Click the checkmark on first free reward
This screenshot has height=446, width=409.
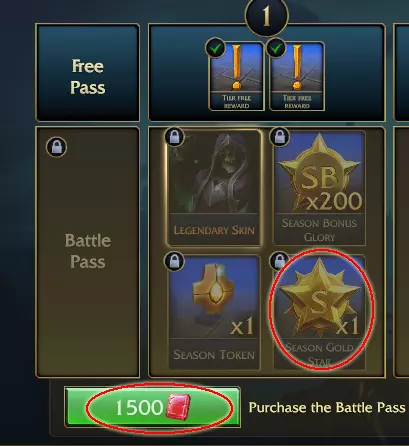[x=215, y=49]
